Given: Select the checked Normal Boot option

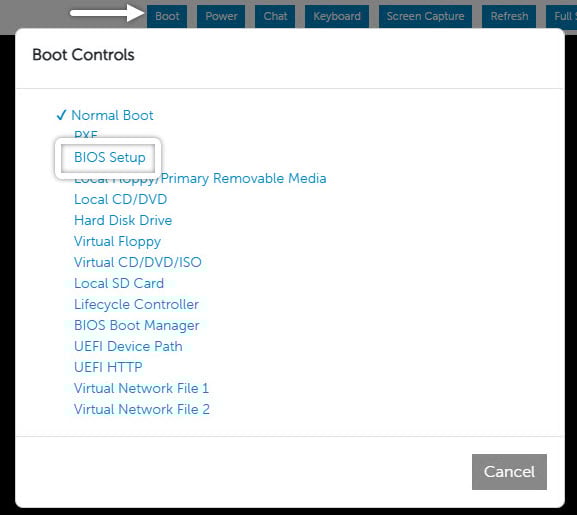Looking at the screenshot, I should click(112, 115).
